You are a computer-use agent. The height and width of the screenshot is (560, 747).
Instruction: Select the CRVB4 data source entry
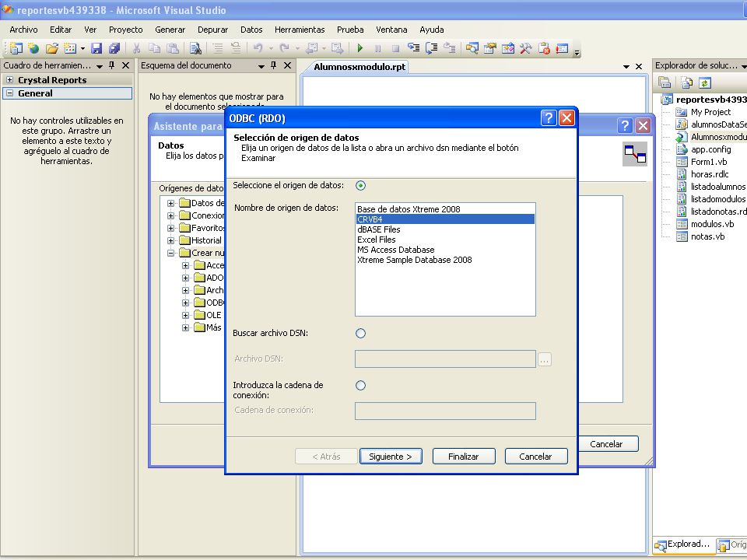point(445,219)
